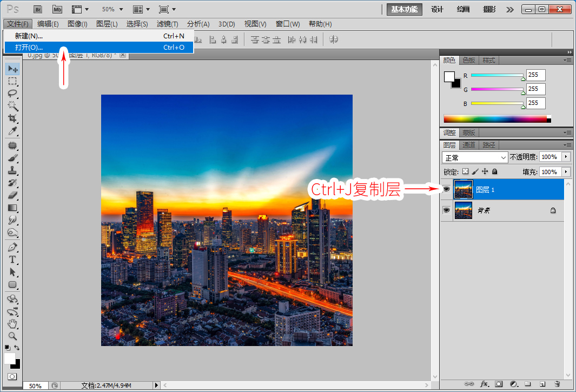Select the Crop tool
Viewport: 576px width, 392px height.
12,118
